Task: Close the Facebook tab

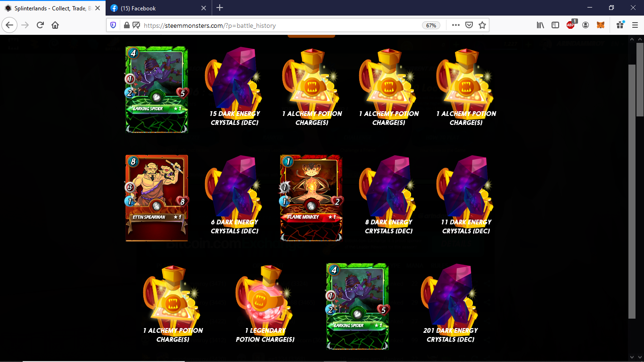Action: click(x=204, y=8)
